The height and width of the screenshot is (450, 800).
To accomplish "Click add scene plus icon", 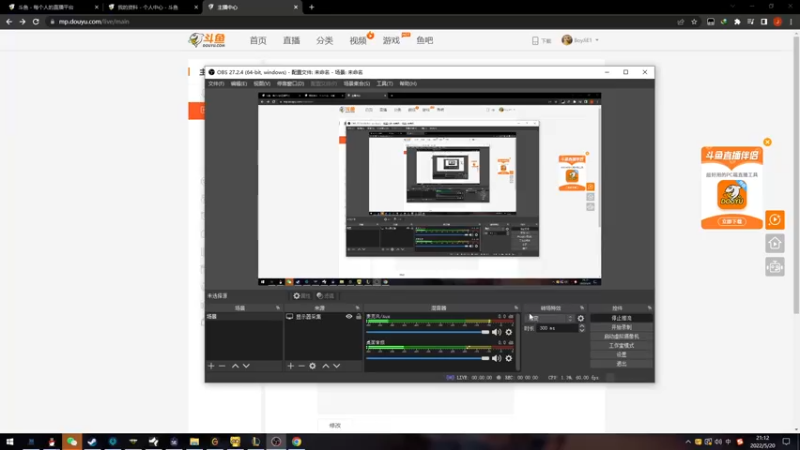I will 211,366.
